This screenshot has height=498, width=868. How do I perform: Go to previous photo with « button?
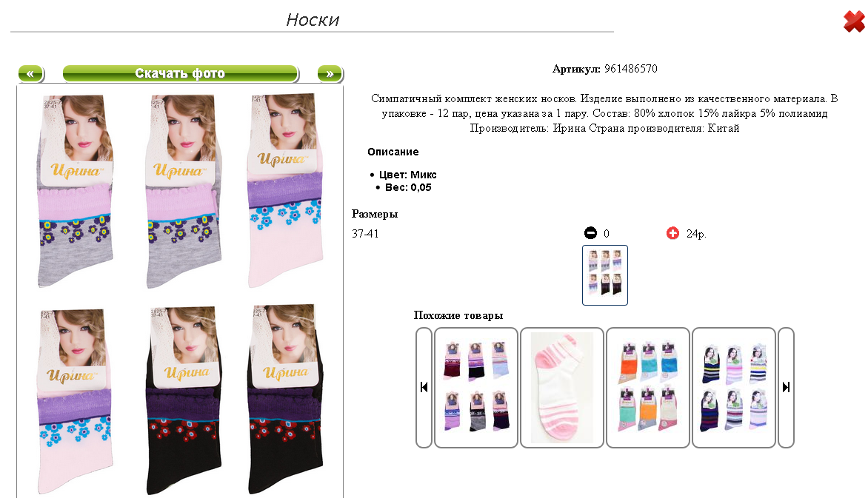(31, 73)
